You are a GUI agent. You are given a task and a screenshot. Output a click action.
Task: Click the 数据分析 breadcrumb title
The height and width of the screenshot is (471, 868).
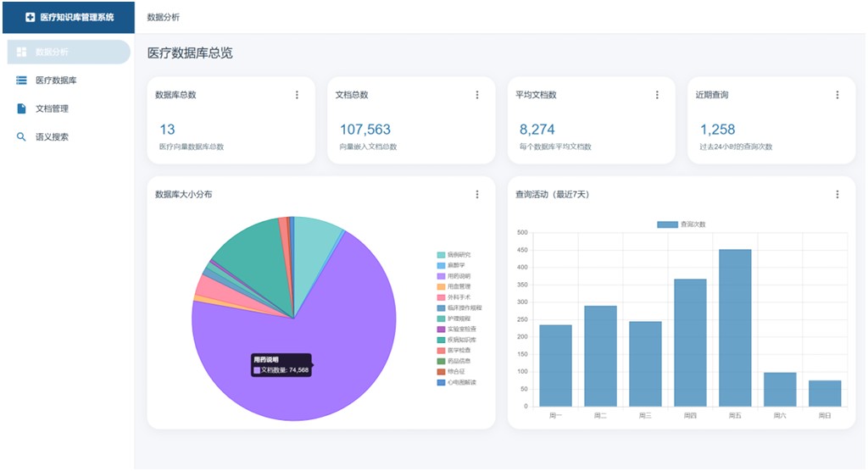(164, 17)
